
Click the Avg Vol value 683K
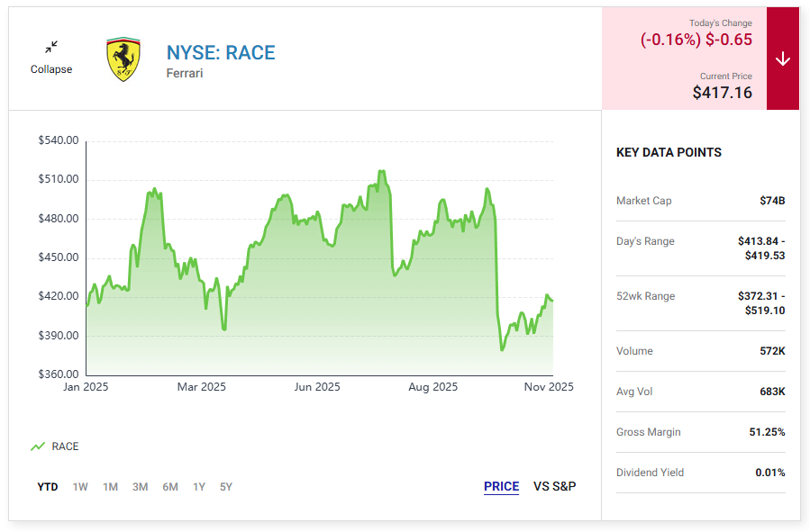click(x=772, y=392)
